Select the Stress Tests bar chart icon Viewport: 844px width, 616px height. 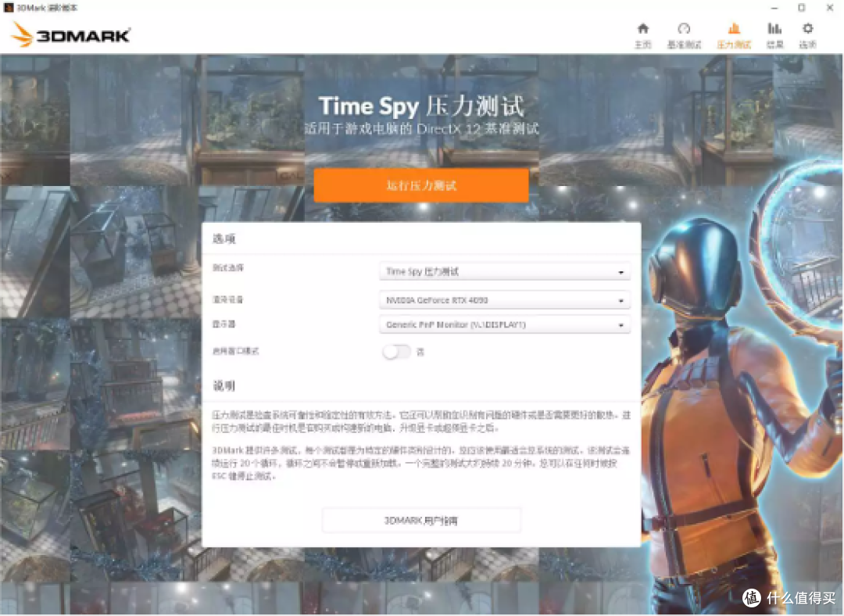pyautogui.click(x=734, y=29)
